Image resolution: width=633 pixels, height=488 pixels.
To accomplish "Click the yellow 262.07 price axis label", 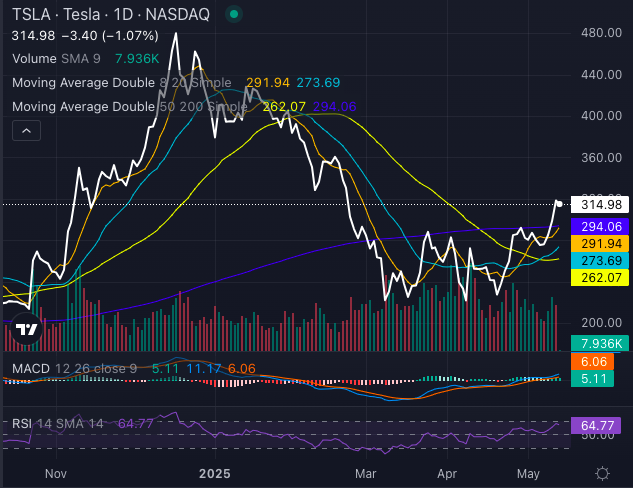I will (600, 277).
